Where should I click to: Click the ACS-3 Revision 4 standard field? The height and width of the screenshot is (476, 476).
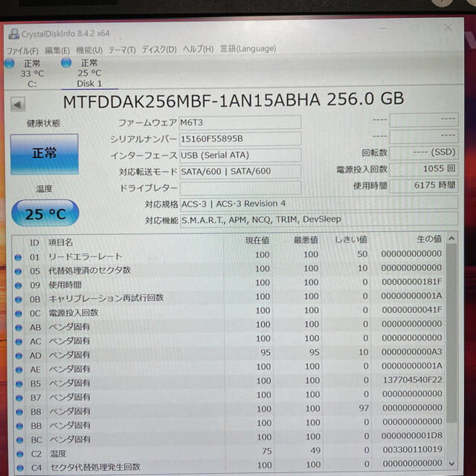click(x=319, y=203)
